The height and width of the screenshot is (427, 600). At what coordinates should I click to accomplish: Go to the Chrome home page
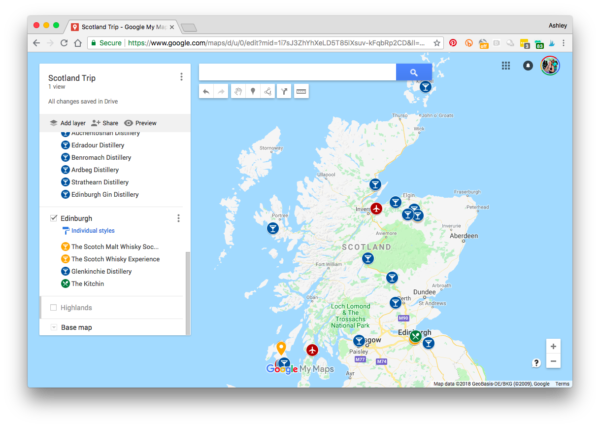[78, 43]
